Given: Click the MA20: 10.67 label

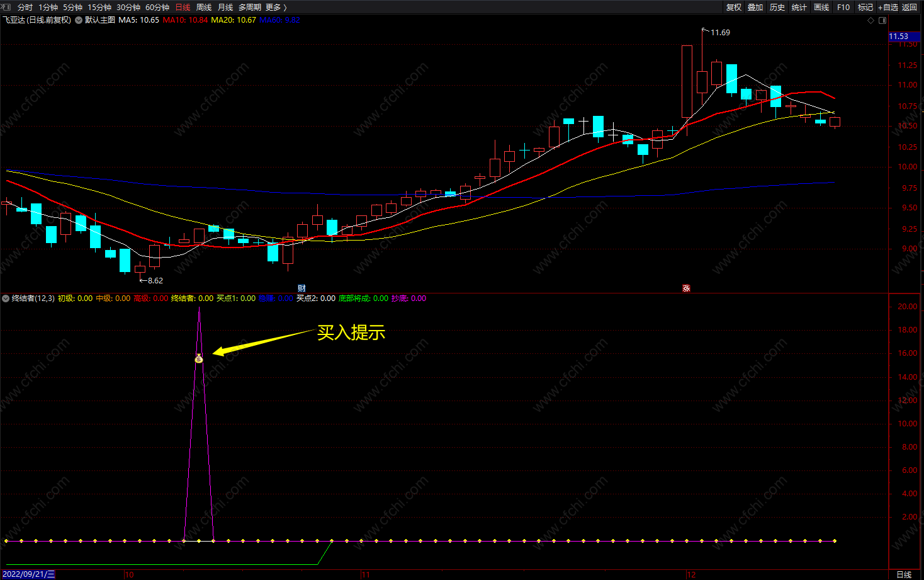Looking at the screenshot, I should (234, 20).
